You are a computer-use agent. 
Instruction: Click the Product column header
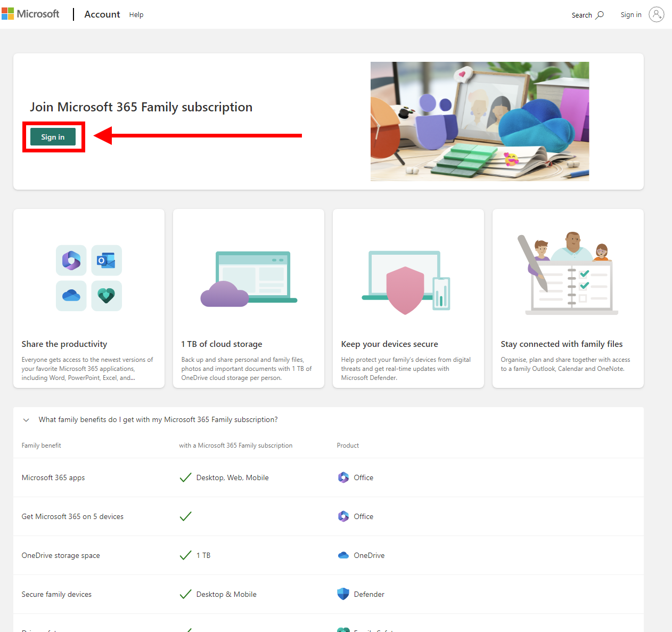(x=348, y=445)
